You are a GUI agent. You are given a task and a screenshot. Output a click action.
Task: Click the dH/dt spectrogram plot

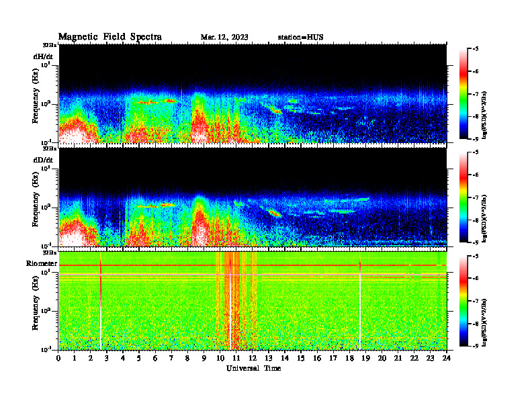[253, 93]
